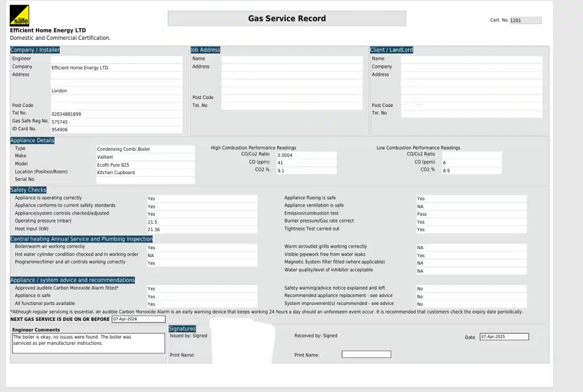The height and width of the screenshot is (392, 583).
Task: Select the Model field showing Ecofit Pure 825
Action: [144, 164]
